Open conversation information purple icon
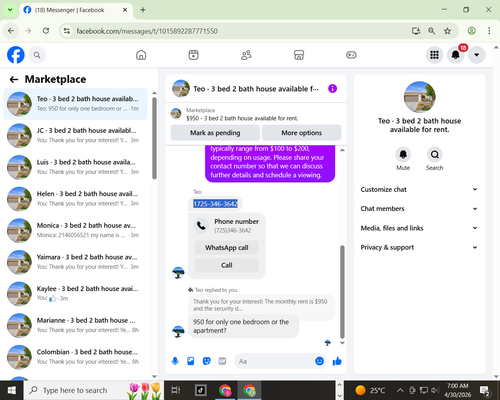 point(332,89)
